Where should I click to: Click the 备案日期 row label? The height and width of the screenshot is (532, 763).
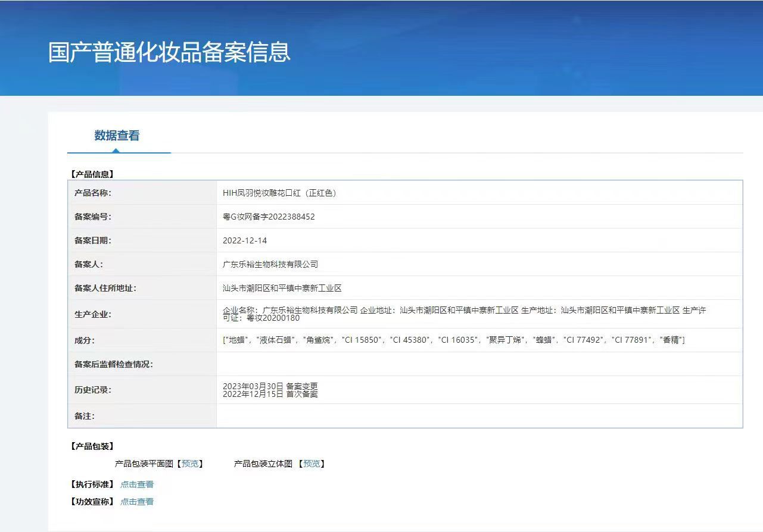(93, 240)
